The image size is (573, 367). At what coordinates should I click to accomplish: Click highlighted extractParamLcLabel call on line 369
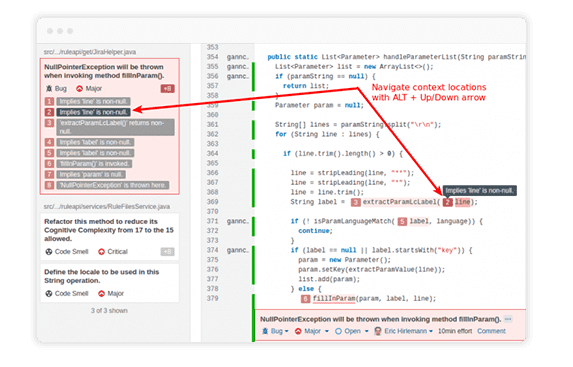(401, 202)
